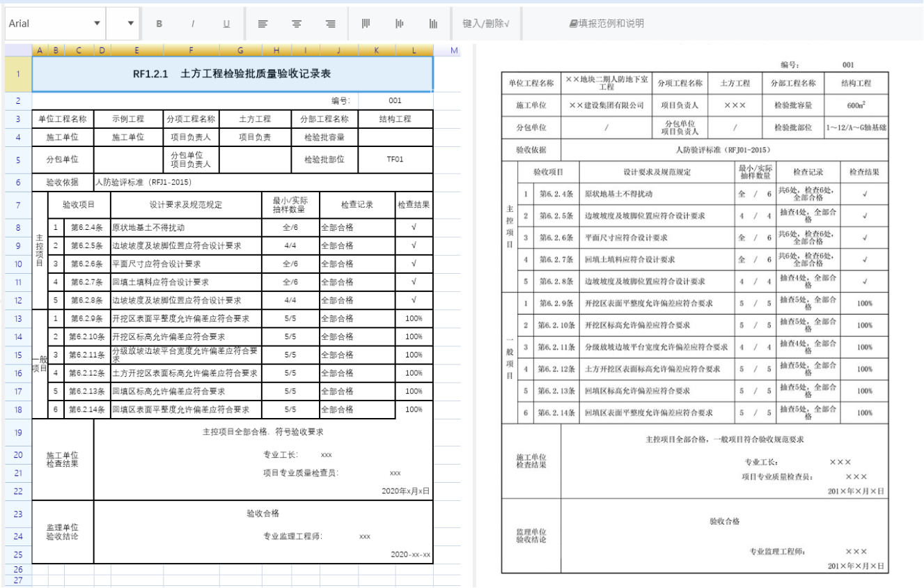Viewport: 924px width, 588px height.
Task: Click spreadsheet check mark in row 12
Action: click(x=414, y=300)
